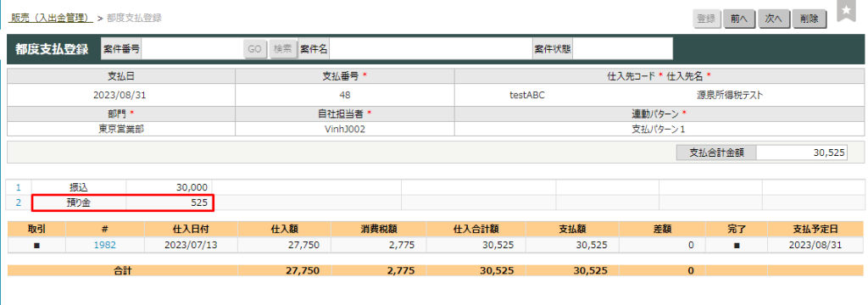Open the 販売（入出金管理） breadcrumb link
The image size is (868, 305).
click(50, 18)
